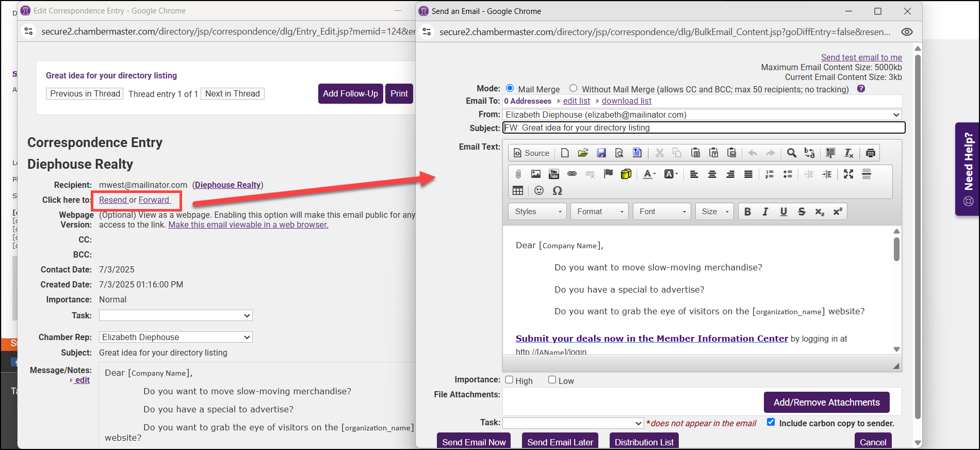The width and height of the screenshot is (980, 450).
Task: Maximize the editor with the expand icon
Action: tap(848, 174)
